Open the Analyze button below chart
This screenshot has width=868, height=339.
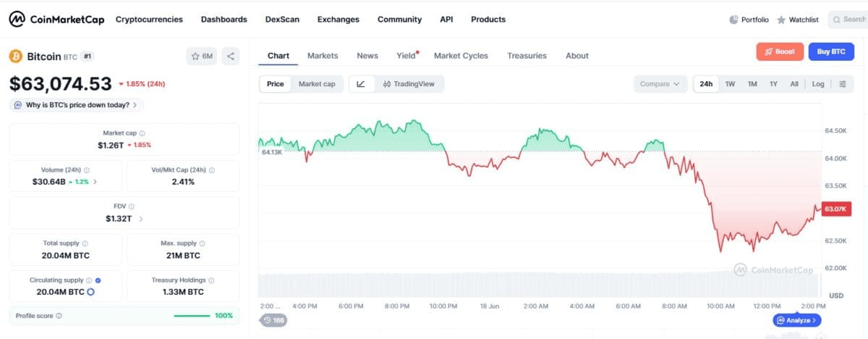[x=796, y=319]
